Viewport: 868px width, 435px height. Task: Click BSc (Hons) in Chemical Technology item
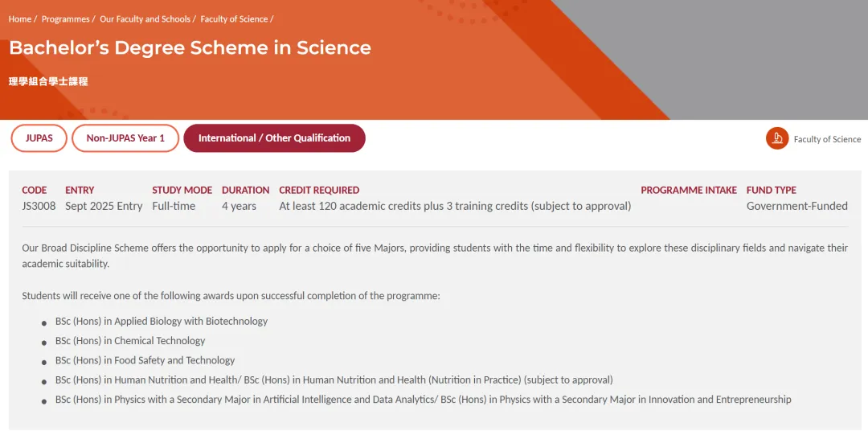[x=130, y=341]
